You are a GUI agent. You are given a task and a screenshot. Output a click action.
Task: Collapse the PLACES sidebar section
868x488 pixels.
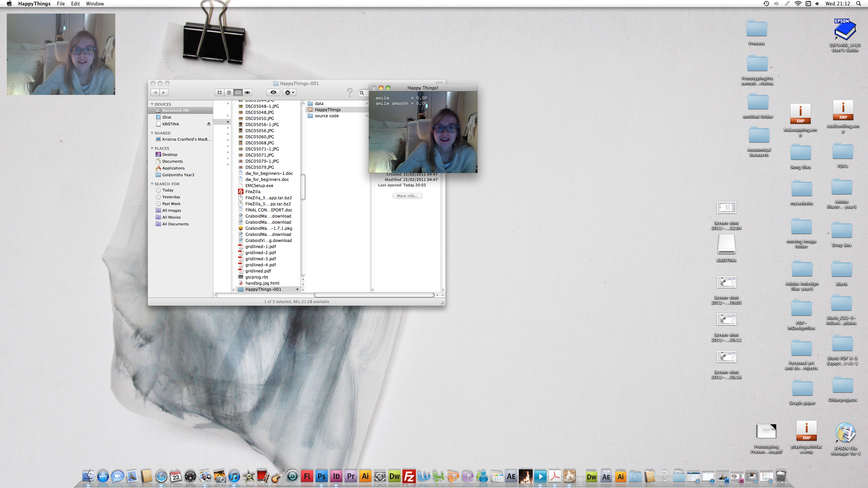tap(152, 148)
